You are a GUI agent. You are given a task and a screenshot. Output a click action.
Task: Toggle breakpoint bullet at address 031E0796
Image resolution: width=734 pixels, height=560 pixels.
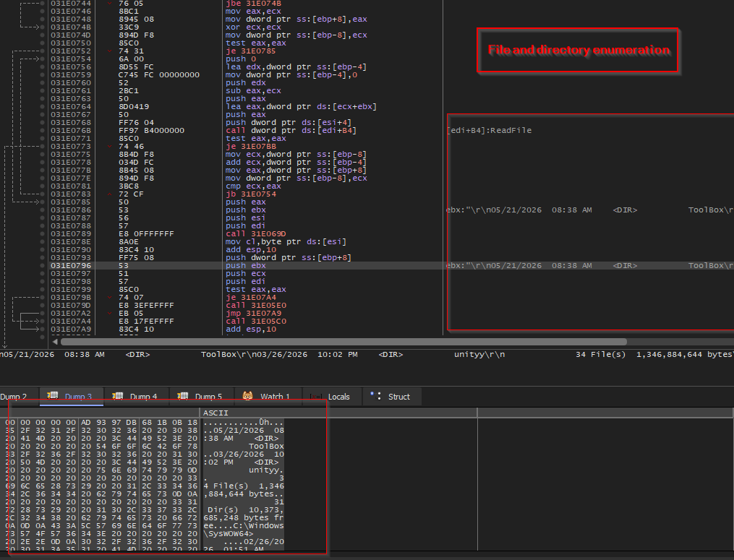pyautogui.click(x=43, y=266)
